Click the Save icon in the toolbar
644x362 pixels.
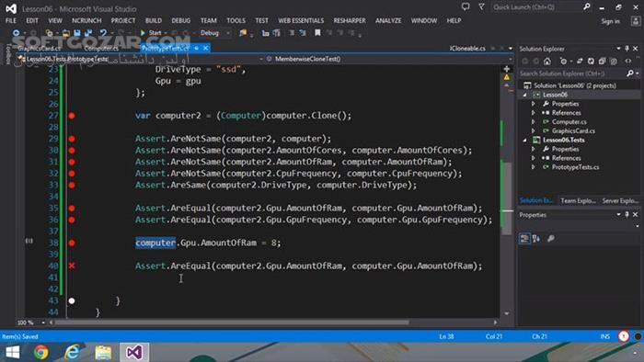click(76, 33)
